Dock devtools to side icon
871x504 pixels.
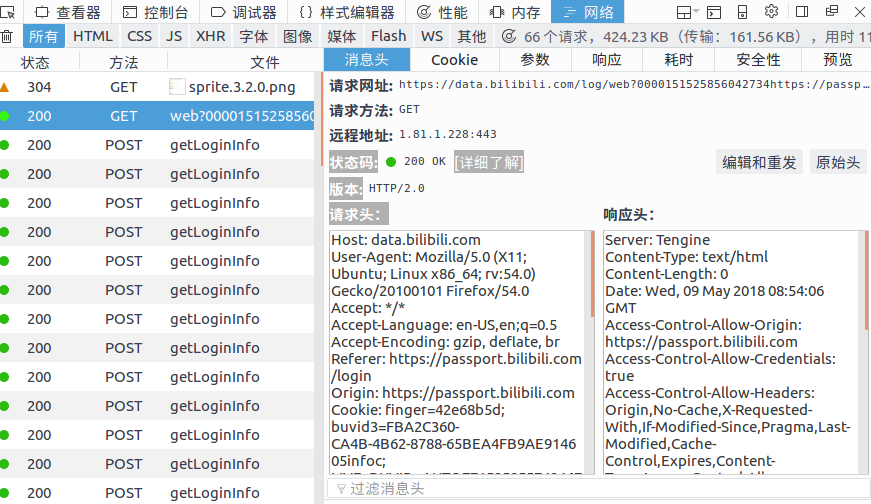(802, 12)
